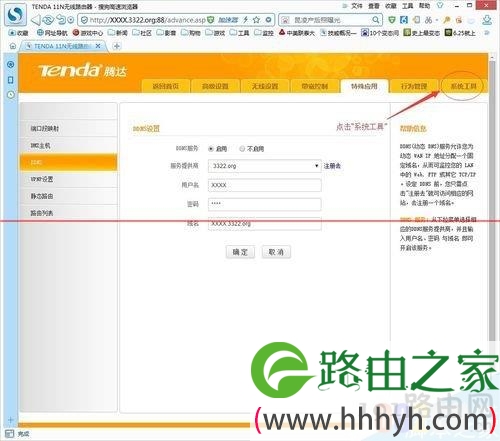Select 端口段映射 in the left menu
This screenshot has width=500, height=441.
68,128
